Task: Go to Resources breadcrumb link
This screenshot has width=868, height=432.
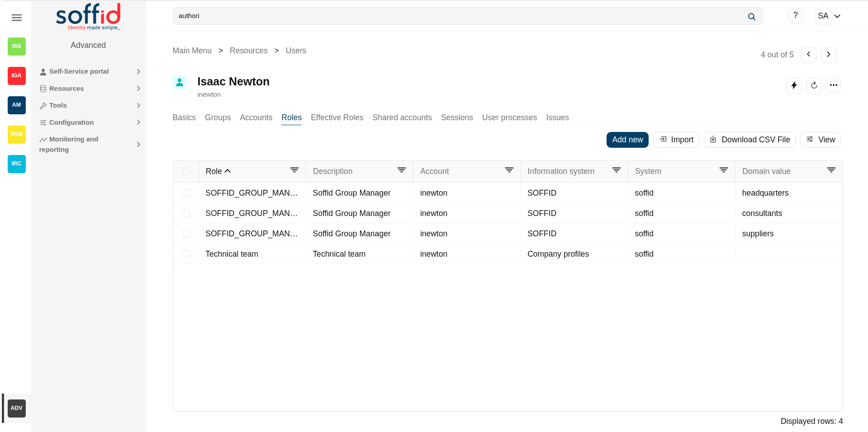Action: 248,51
